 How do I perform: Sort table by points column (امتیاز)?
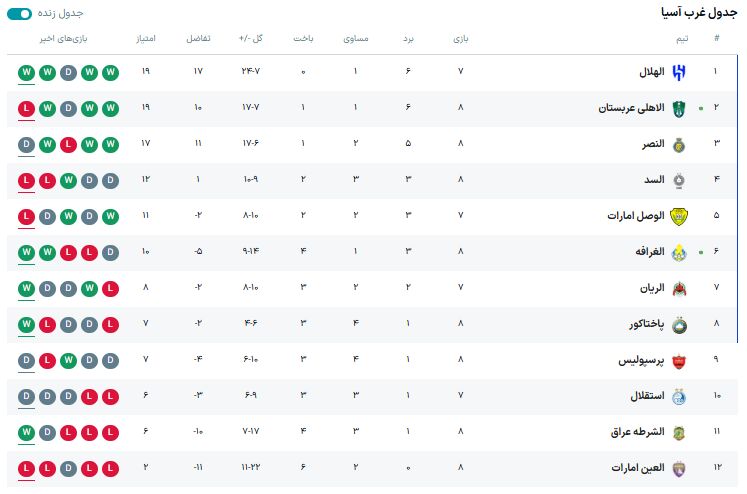tap(146, 38)
